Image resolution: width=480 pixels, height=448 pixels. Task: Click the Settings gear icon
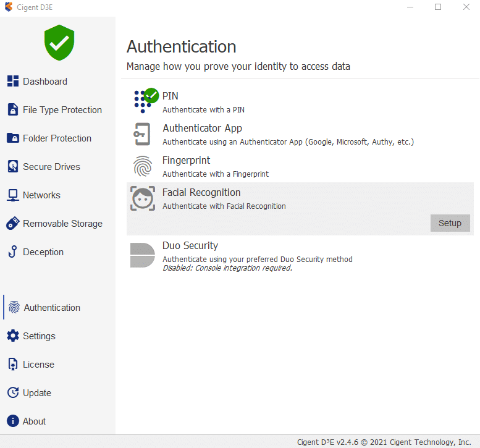(x=13, y=336)
